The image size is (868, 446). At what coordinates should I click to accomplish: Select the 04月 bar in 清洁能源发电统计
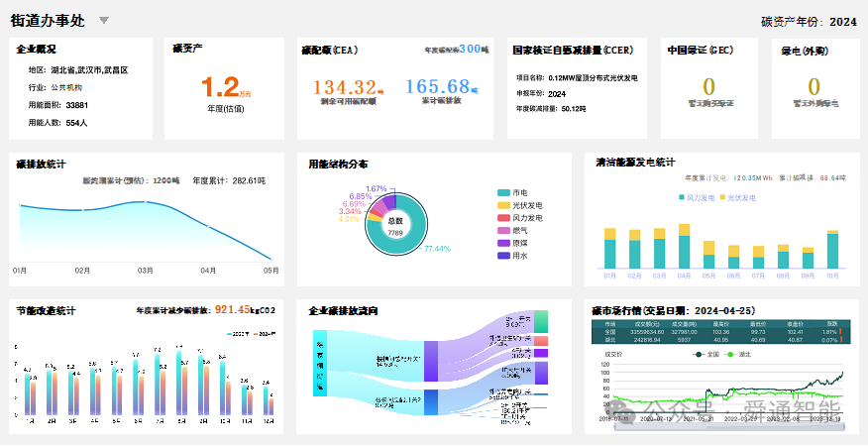point(685,247)
